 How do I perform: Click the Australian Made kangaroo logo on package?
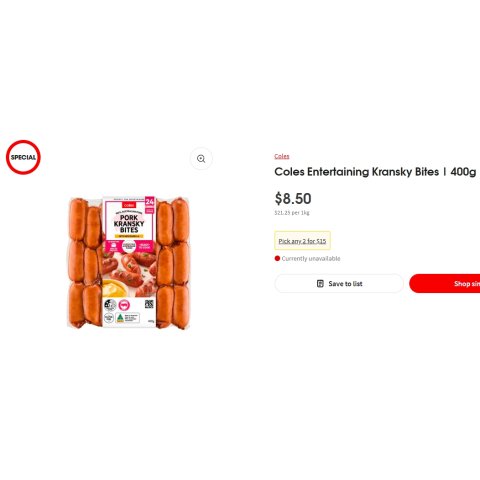tap(120, 318)
